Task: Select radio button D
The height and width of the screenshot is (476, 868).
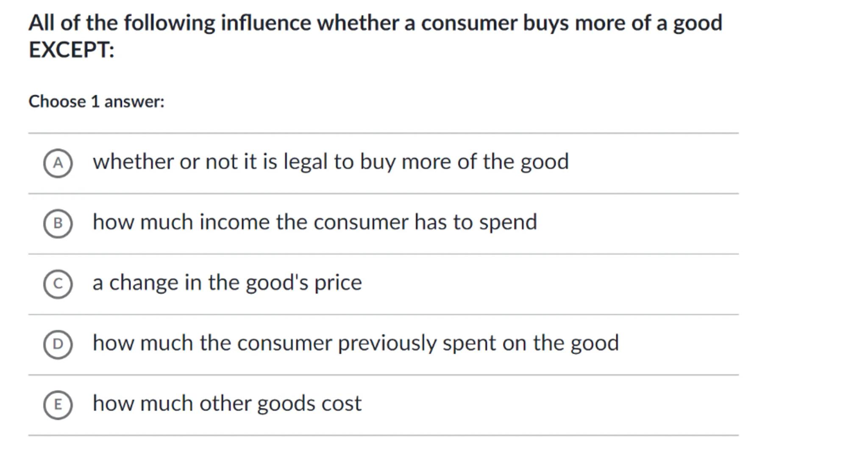Action: point(58,344)
